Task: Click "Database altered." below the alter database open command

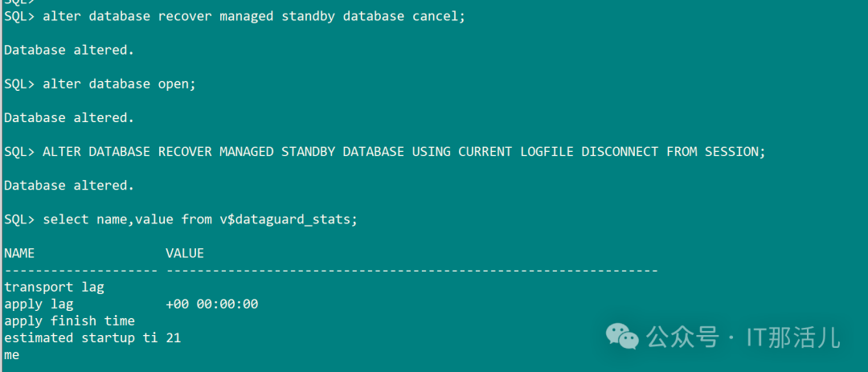Action: [x=69, y=117]
